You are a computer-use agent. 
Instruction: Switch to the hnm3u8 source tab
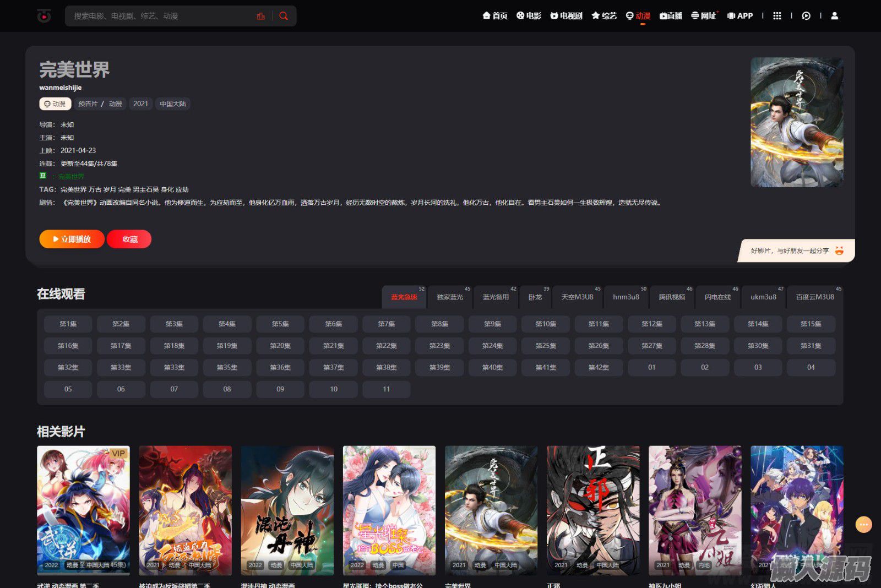(x=626, y=297)
